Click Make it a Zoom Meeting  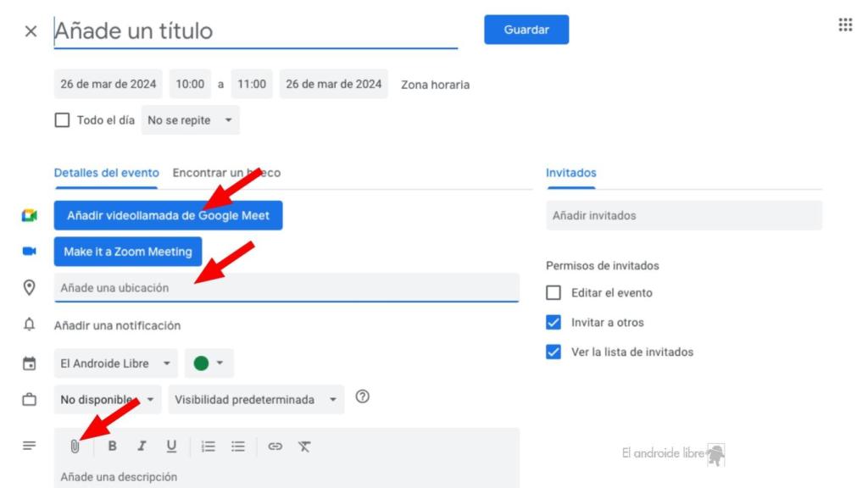pos(128,252)
